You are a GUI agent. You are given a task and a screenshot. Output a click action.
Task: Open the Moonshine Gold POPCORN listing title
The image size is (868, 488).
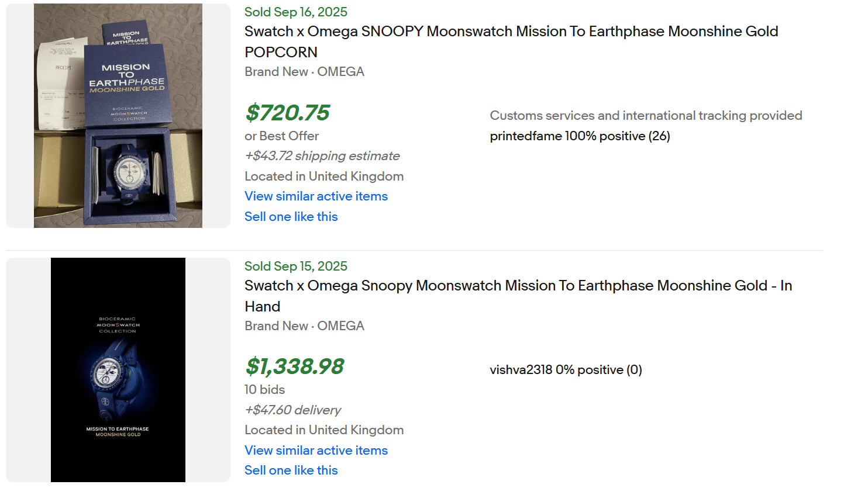(511, 32)
